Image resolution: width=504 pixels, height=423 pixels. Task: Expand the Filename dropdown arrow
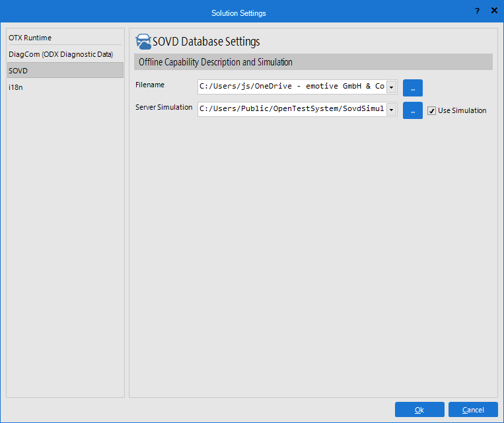click(x=391, y=87)
